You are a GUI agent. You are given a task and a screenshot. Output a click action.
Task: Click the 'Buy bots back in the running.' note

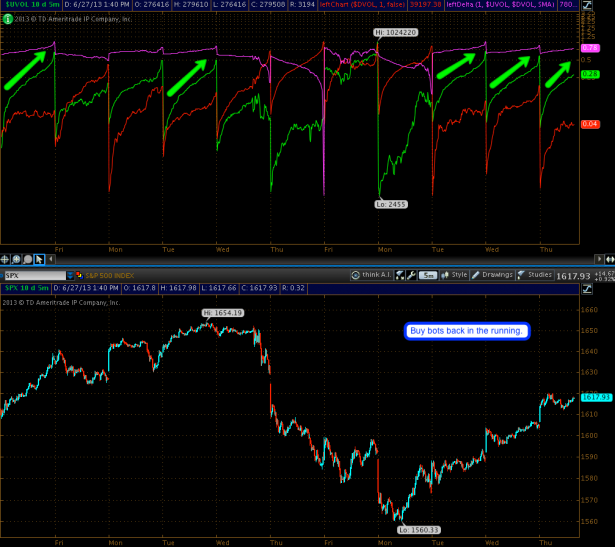click(467, 331)
